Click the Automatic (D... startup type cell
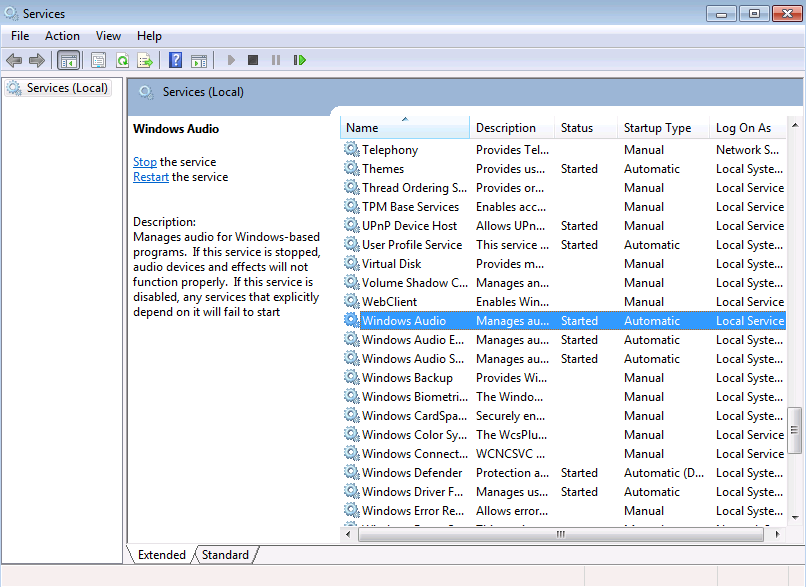This screenshot has height=587, width=806. coord(664,473)
